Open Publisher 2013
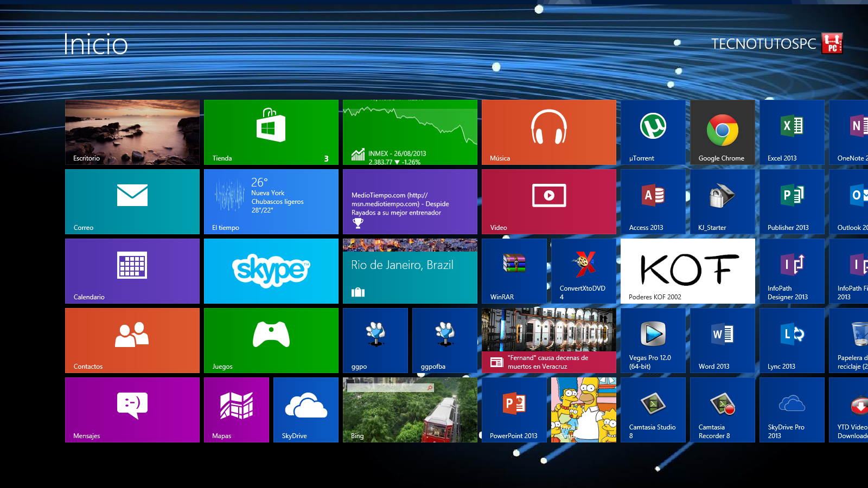The height and width of the screenshot is (488, 868). 792,201
